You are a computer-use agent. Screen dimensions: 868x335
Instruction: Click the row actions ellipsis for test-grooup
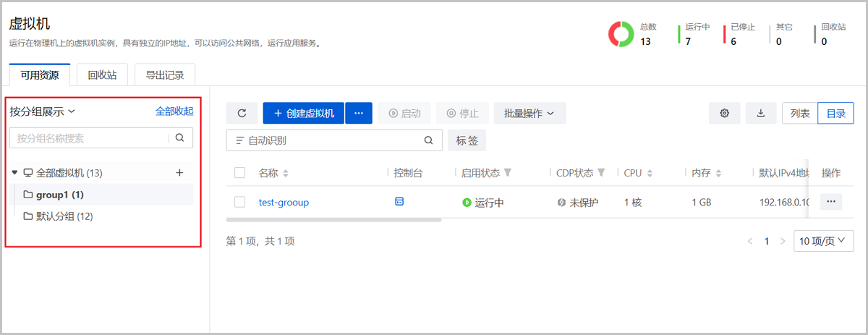coord(831,203)
